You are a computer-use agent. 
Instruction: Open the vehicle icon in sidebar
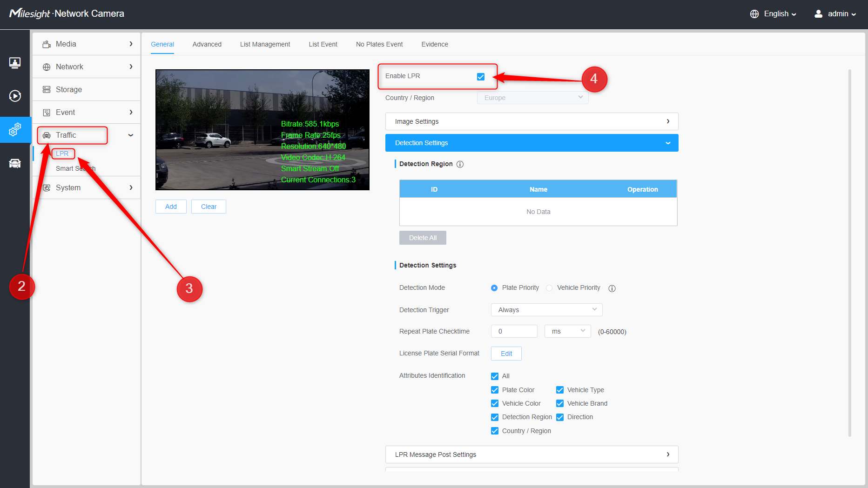point(15,163)
